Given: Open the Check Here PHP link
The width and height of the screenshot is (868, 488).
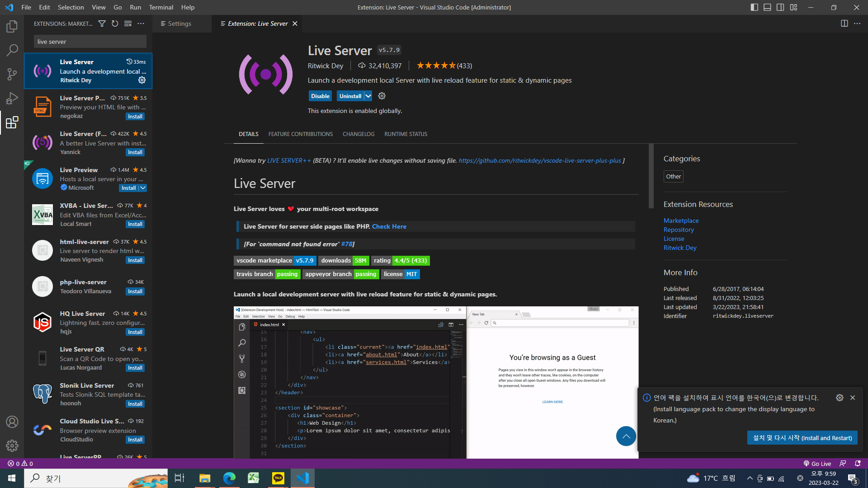Looking at the screenshot, I should pos(389,226).
